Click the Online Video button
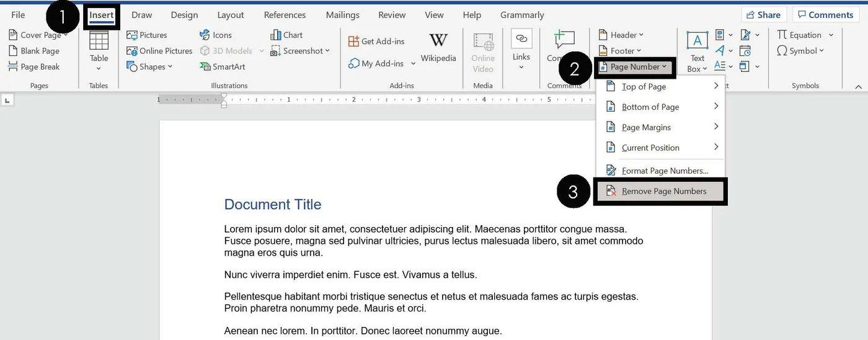 (x=483, y=52)
